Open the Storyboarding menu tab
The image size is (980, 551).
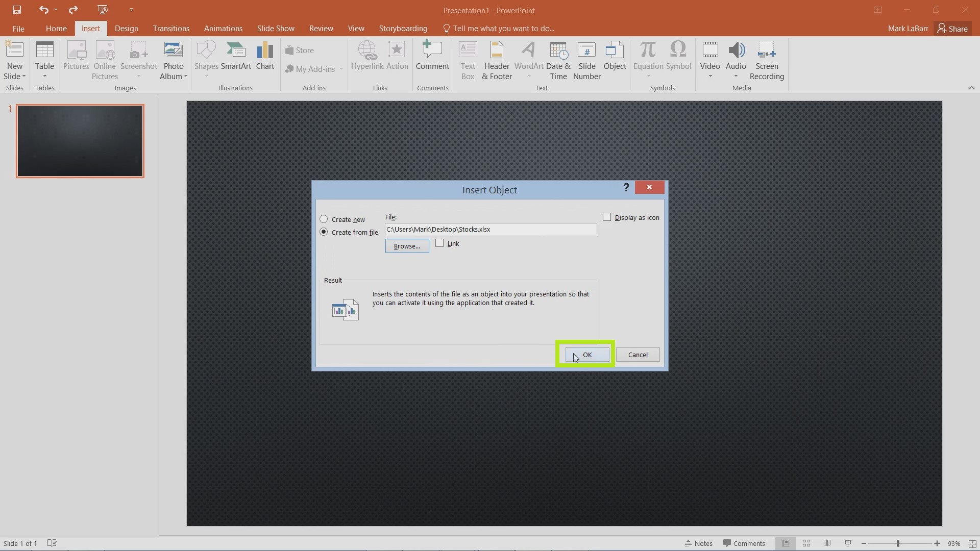coord(403,28)
